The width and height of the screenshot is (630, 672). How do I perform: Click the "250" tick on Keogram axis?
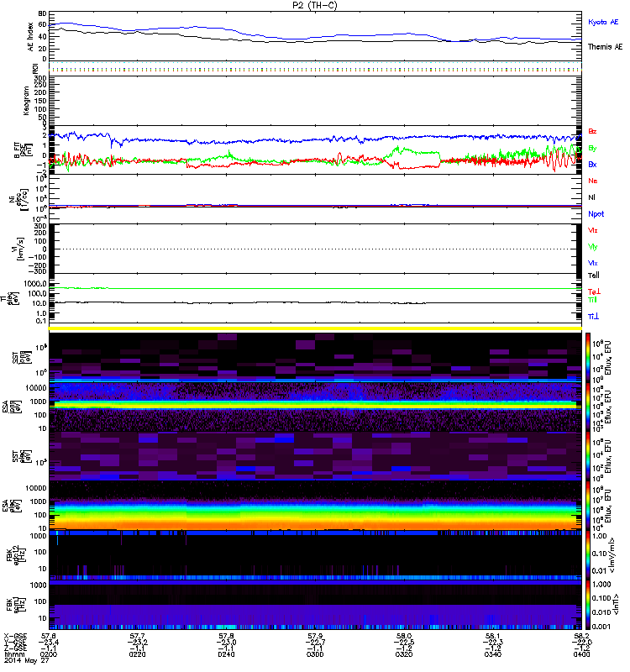[40, 85]
